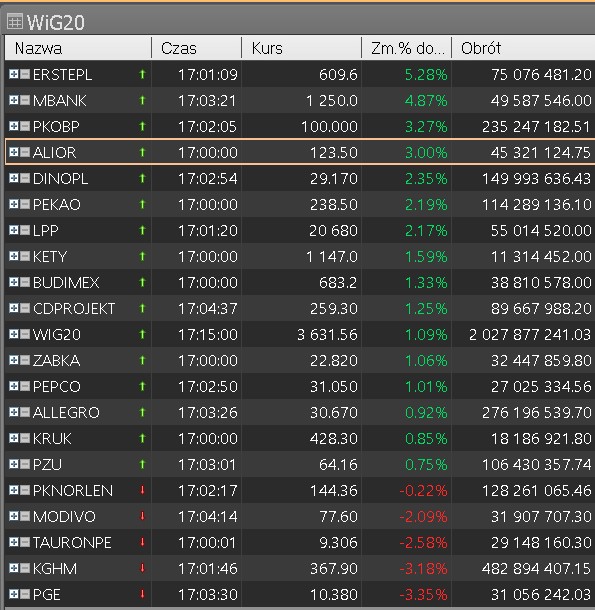595x610 pixels.
Task: Click the blue plus icon in the WIG20 row
Action: coord(14,334)
